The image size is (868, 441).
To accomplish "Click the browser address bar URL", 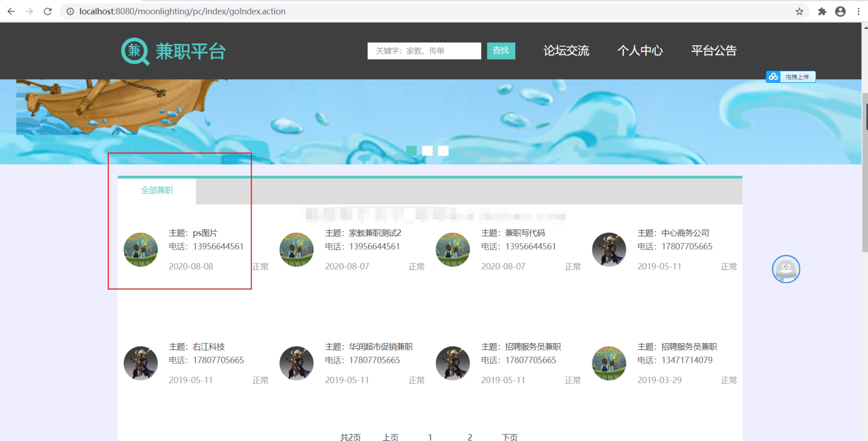I will click(x=182, y=11).
